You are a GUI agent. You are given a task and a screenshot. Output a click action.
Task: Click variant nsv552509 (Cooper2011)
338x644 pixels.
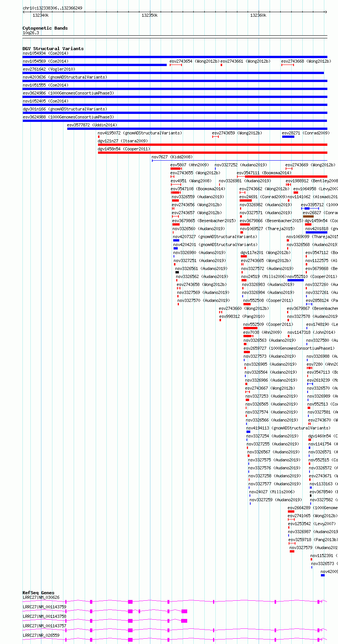[268, 324]
